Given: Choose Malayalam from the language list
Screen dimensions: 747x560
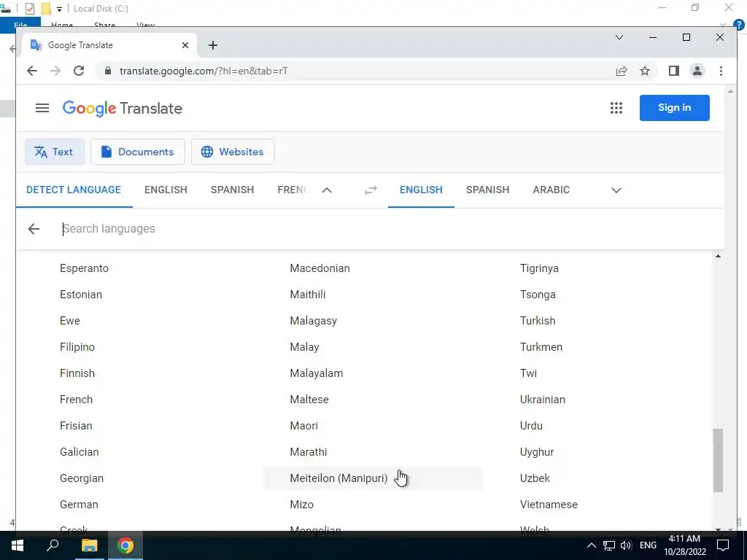Looking at the screenshot, I should click(317, 373).
